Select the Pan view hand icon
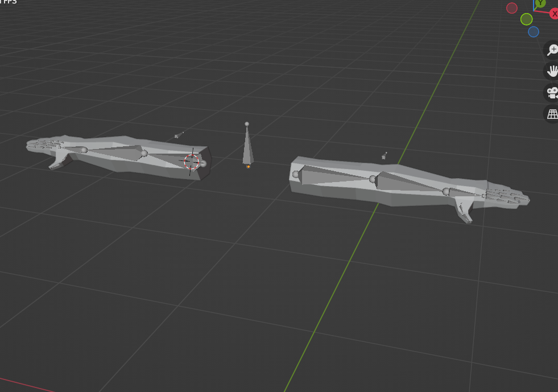The height and width of the screenshot is (392, 558). (552, 71)
